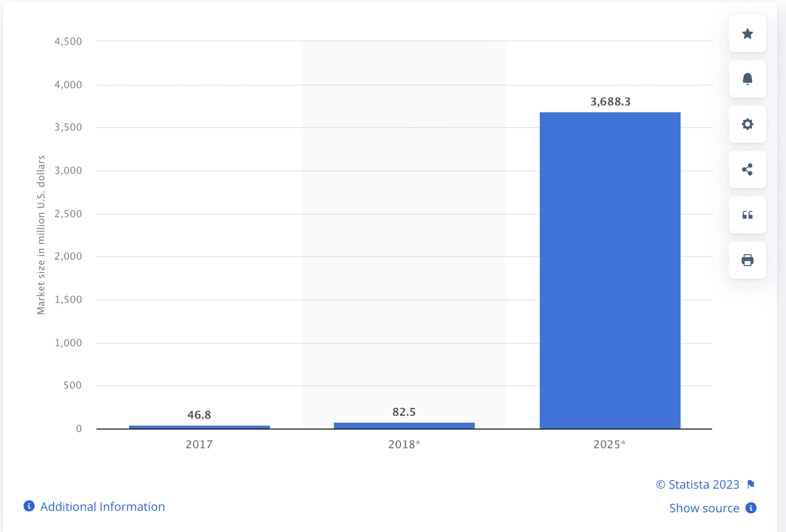Click the 2025* bar in the chart

click(x=610, y=270)
